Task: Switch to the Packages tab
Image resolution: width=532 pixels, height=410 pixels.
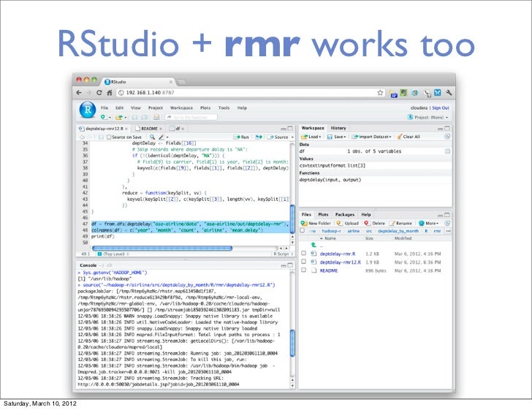Action: (345, 215)
